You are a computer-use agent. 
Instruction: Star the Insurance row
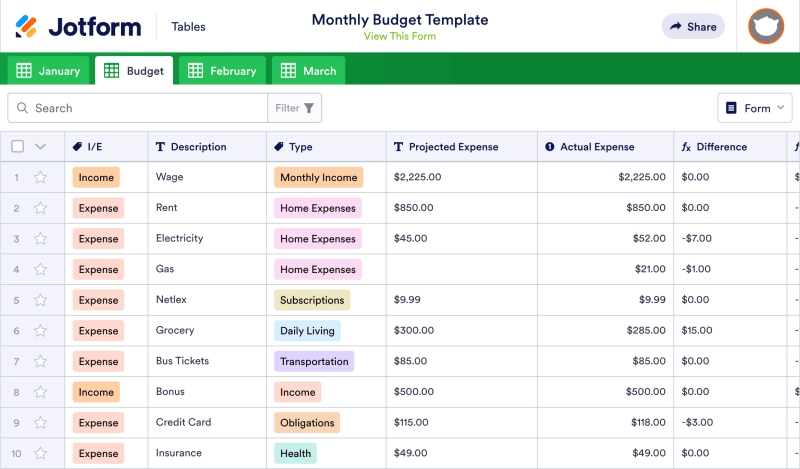[x=41, y=454]
